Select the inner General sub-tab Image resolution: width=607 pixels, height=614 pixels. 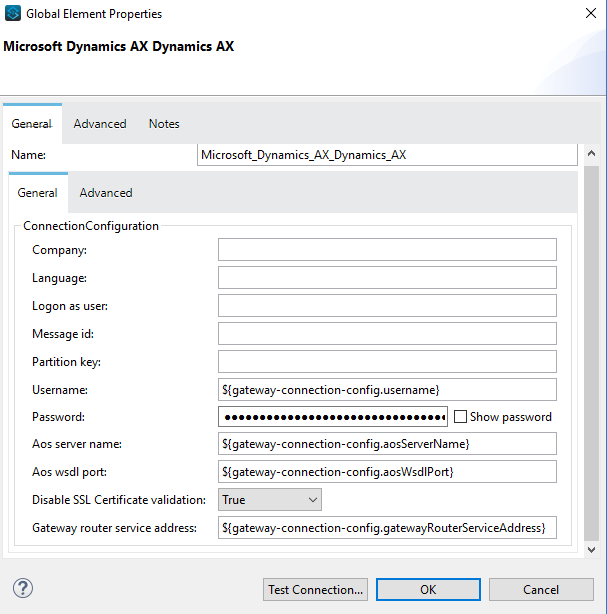tap(37, 193)
